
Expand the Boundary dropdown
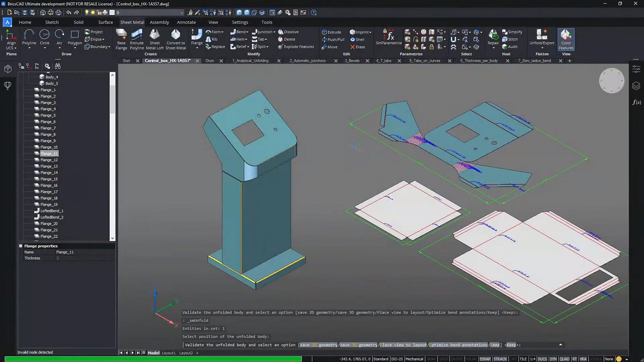coord(97,46)
